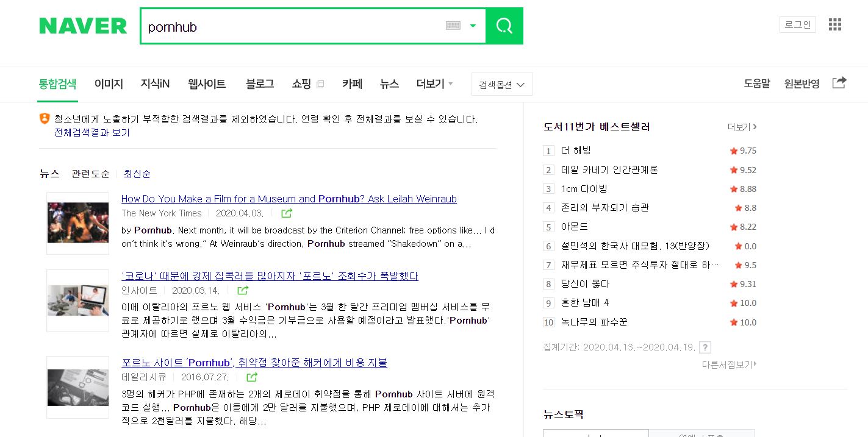Click share icon on 데일리시큐 result
The height and width of the screenshot is (437, 868).
tap(252, 377)
